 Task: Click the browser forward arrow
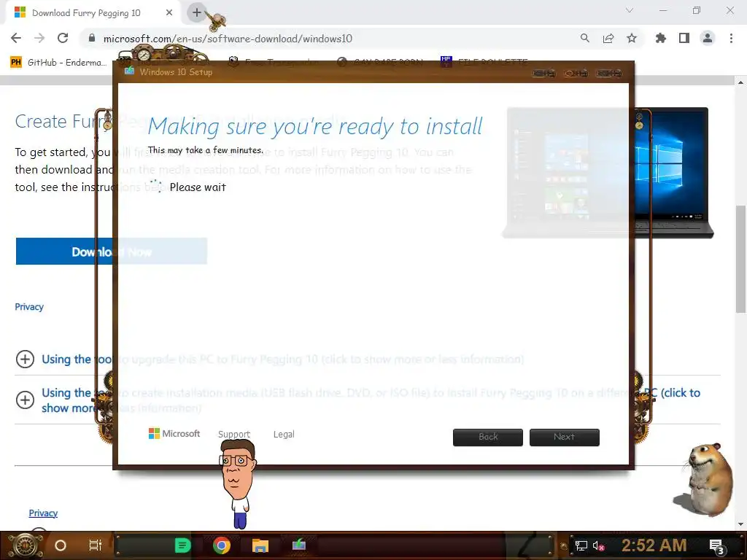point(39,39)
